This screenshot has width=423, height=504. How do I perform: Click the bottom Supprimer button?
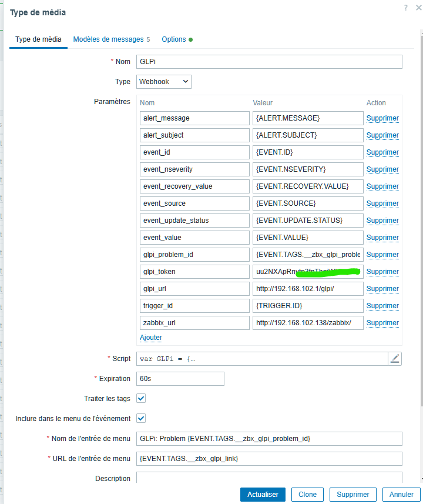tap(353, 495)
